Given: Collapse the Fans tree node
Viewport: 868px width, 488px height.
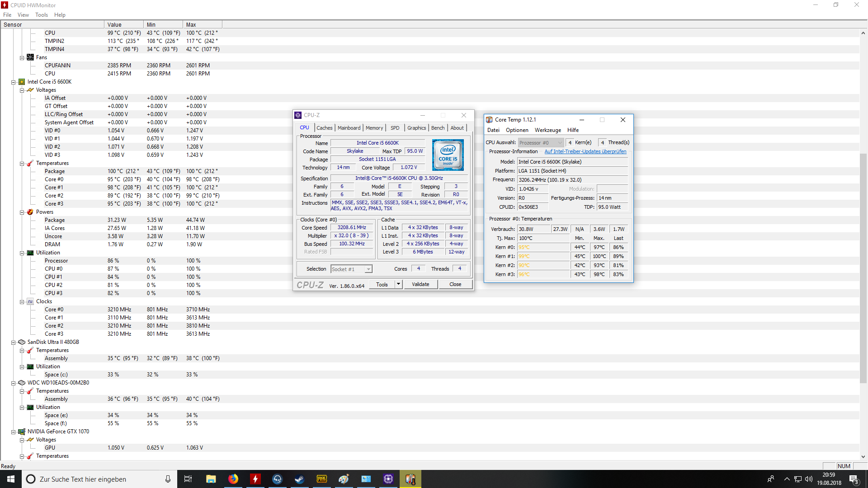Looking at the screenshot, I should point(22,58).
